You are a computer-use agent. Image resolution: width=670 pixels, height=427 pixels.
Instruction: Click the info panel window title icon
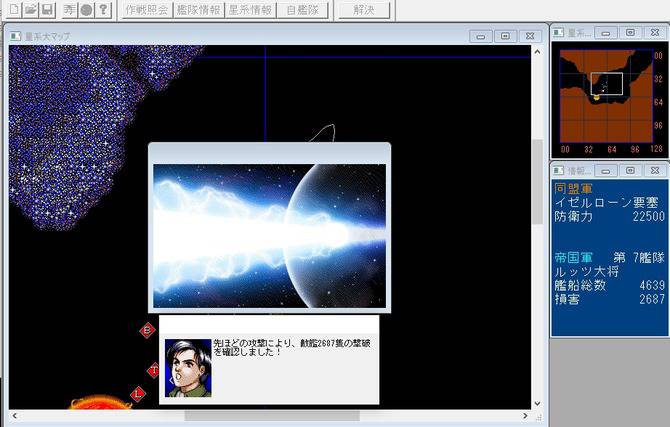(x=558, y=171)
